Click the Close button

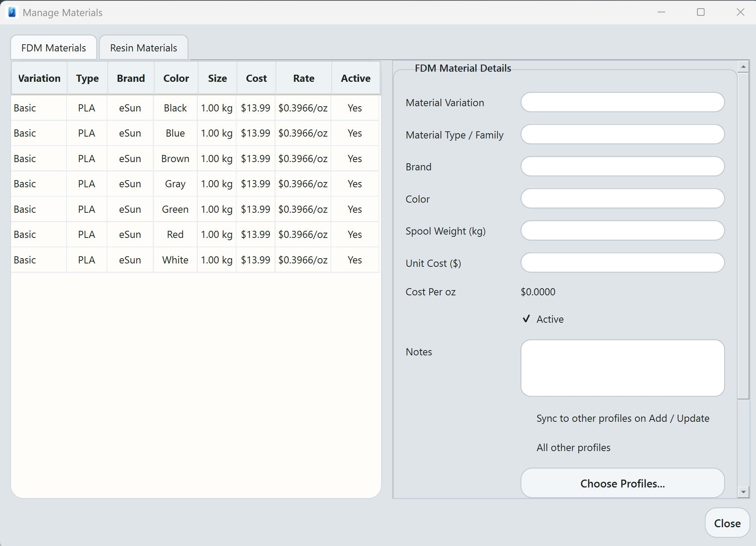(x=727, y=523)
